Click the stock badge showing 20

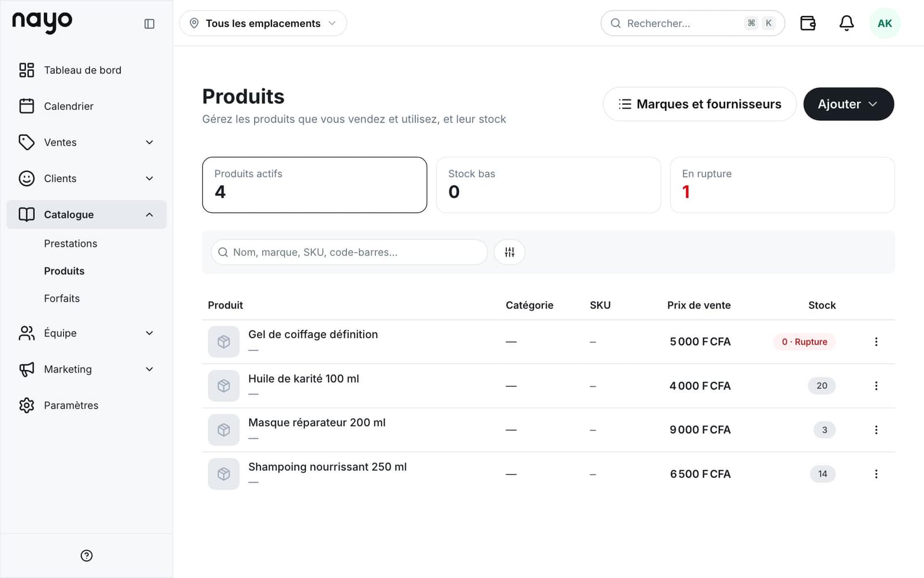click(x=822, y=386)
